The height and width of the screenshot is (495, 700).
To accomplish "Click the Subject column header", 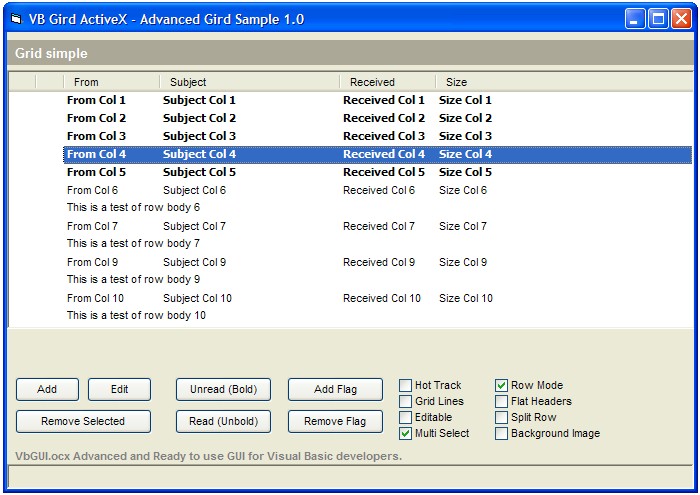I will pyautogui.click(x=250, y=82).
